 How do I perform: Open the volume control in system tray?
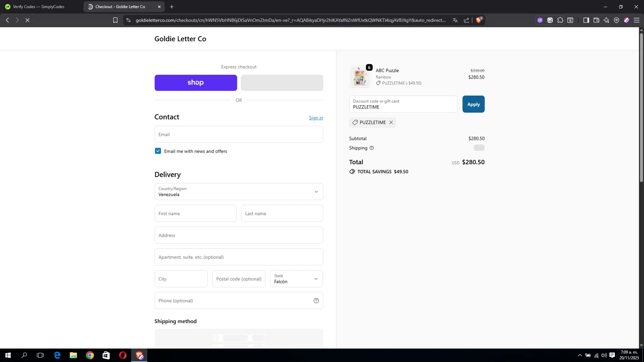604,355
